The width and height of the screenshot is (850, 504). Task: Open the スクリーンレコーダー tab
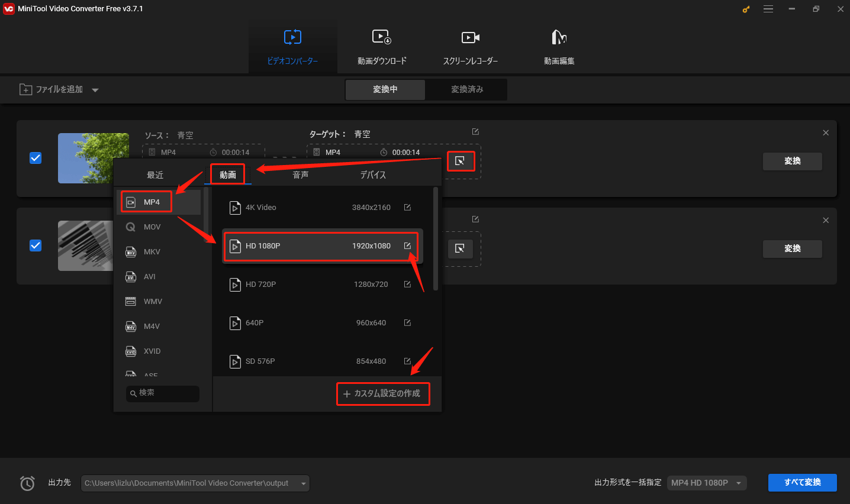[471, 47]
